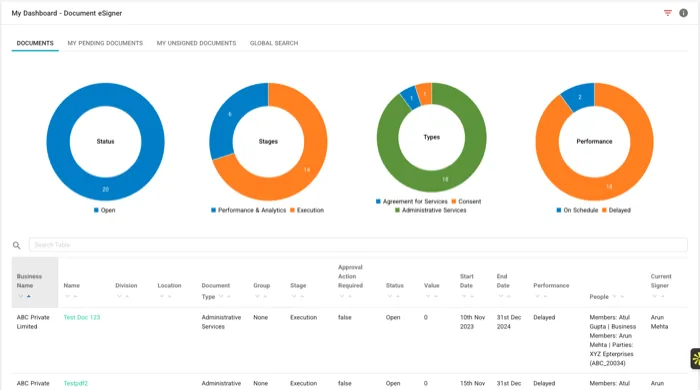Sort ascending on the Current Signer column

click(662, 296)
